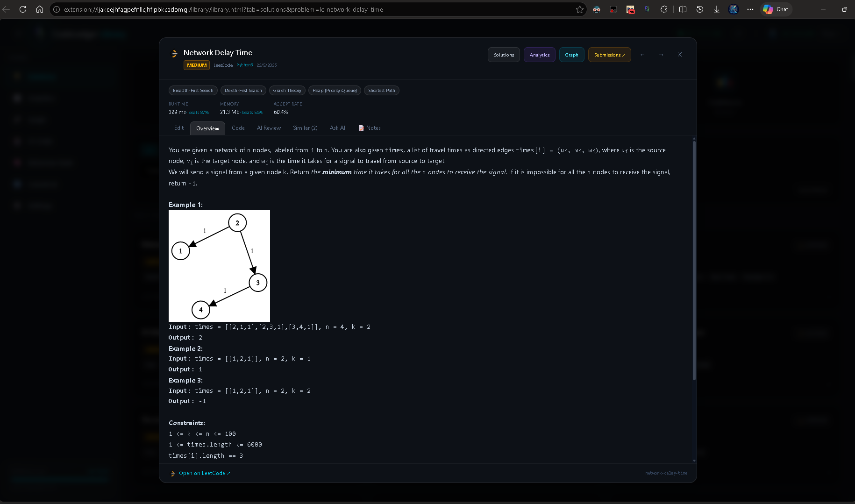855x504 pixels.
Task: Switch to the Ask AI tab
Action: [337, 128]
